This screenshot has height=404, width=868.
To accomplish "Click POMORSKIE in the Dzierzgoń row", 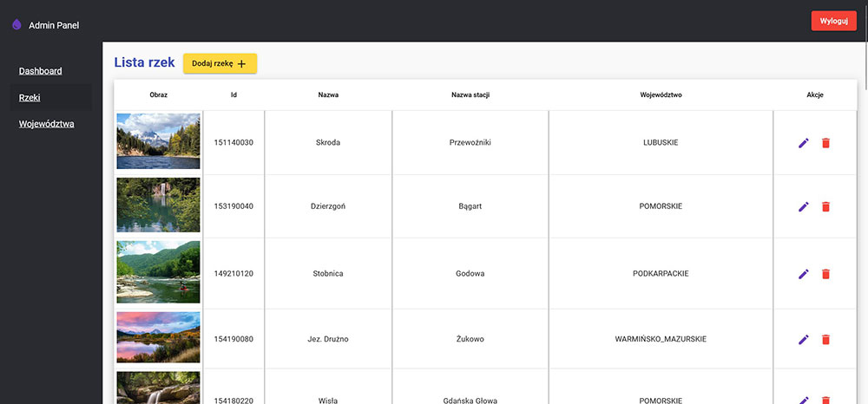I will 661,206.
